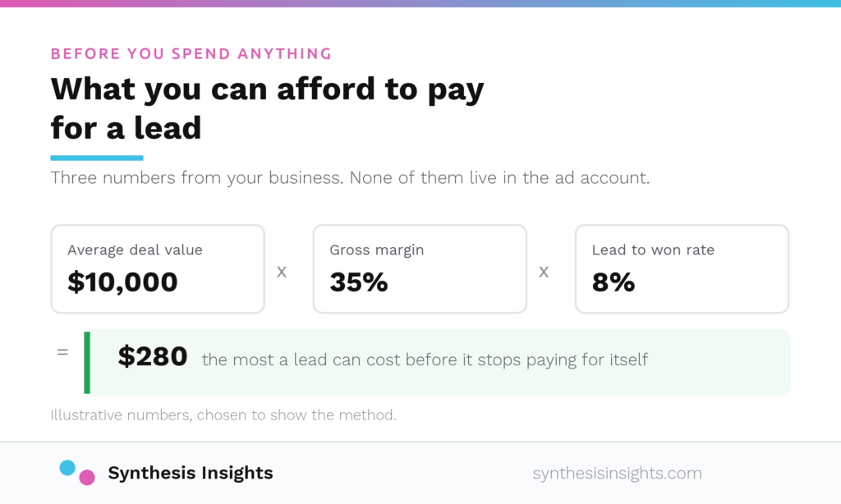Click the equals sign beside the result
841x504 pixels.
point(62,352)
